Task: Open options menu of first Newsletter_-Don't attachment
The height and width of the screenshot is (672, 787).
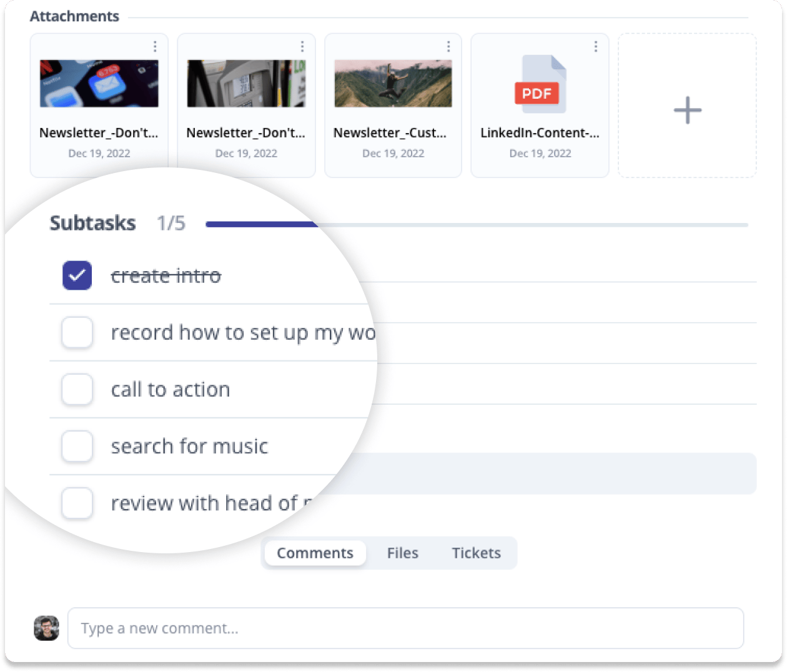Action: pos(155,46)
